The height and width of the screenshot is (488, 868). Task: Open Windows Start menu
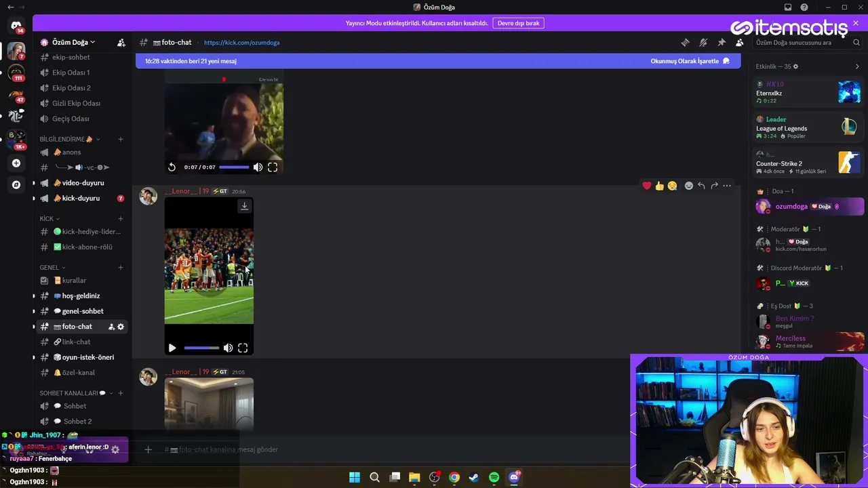355,477
